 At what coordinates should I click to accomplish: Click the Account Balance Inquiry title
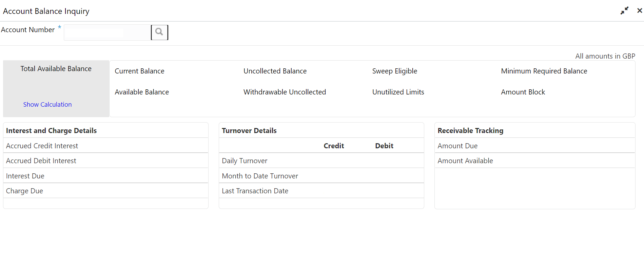(x=46, y=11)
